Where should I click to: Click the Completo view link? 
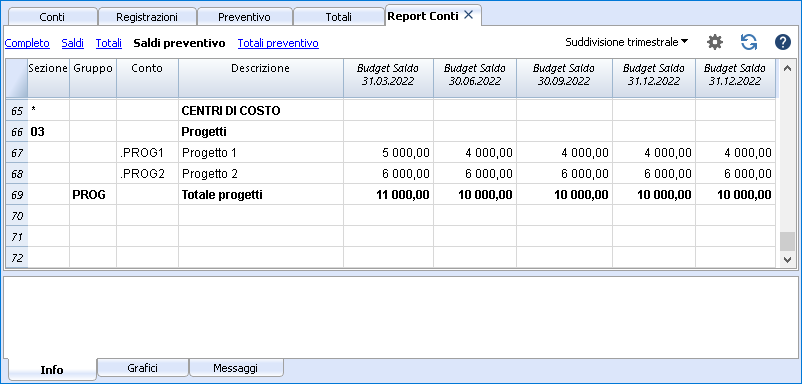27,43
